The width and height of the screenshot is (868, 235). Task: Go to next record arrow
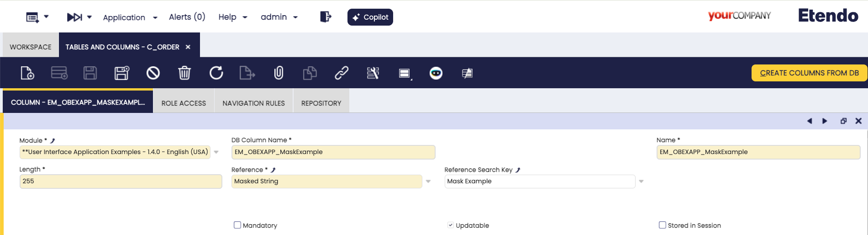pyautogui.click(x=825, y=121)
